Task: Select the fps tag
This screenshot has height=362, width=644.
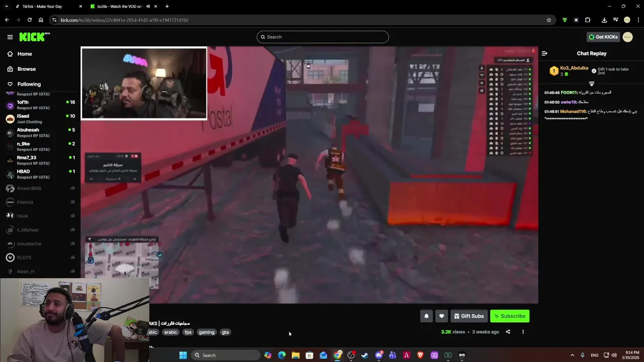Action: (x=188, y=332)
